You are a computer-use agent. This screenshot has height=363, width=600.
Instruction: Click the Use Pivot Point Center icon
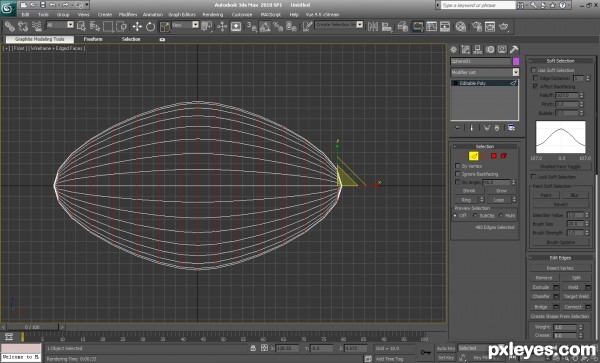207,26
